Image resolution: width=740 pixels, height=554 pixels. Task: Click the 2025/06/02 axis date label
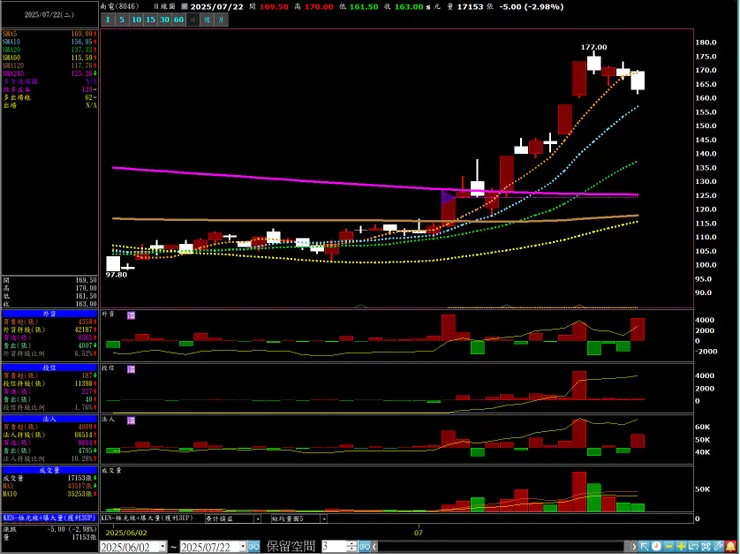point(126,533)
